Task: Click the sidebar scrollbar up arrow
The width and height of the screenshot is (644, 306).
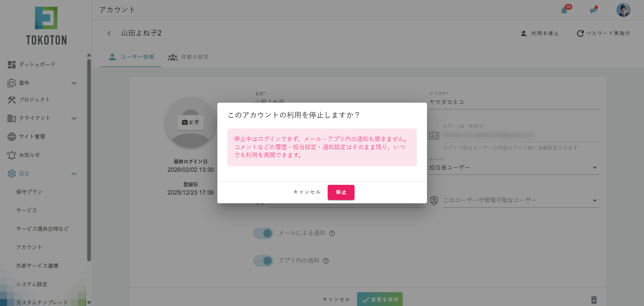Action: pyautogui.click(x=89, y=55)
